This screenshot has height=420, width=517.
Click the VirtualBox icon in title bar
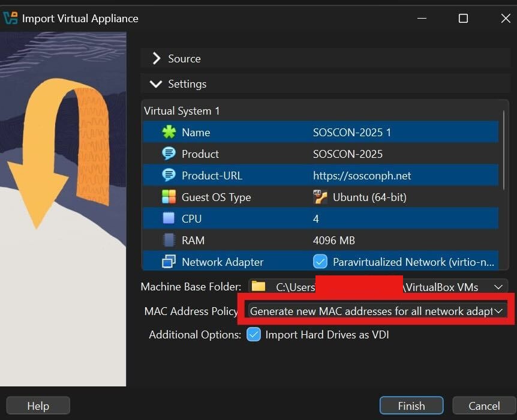[x=10, y=18]
